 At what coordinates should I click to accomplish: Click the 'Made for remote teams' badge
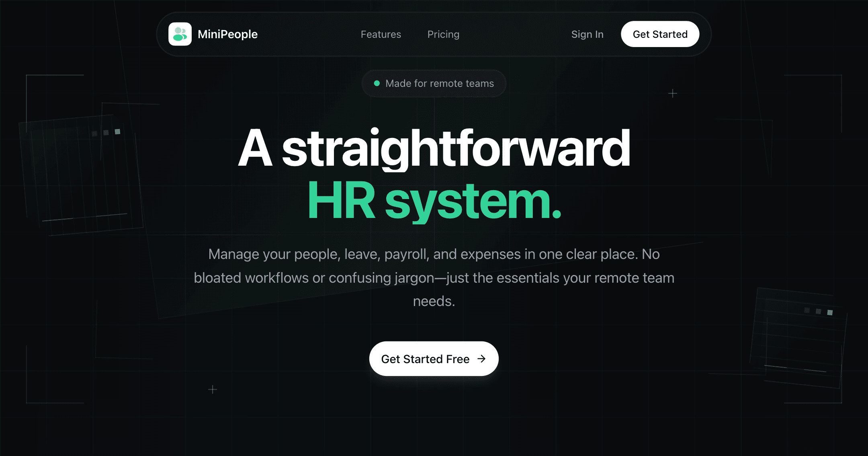(x=434, y=83)
